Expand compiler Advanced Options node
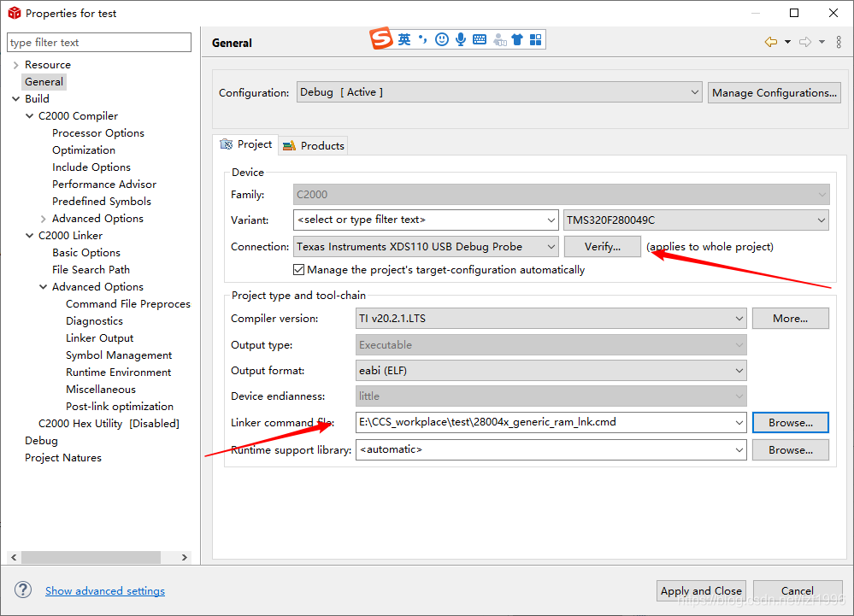 43,219
